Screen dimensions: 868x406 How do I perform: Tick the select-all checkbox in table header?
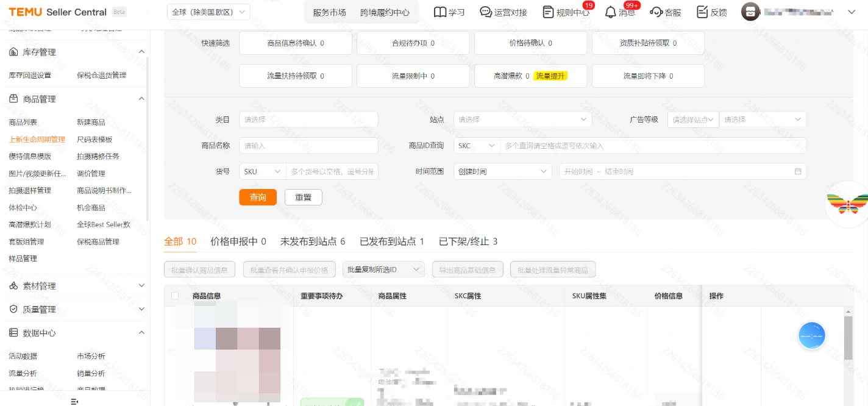(176, 296)
